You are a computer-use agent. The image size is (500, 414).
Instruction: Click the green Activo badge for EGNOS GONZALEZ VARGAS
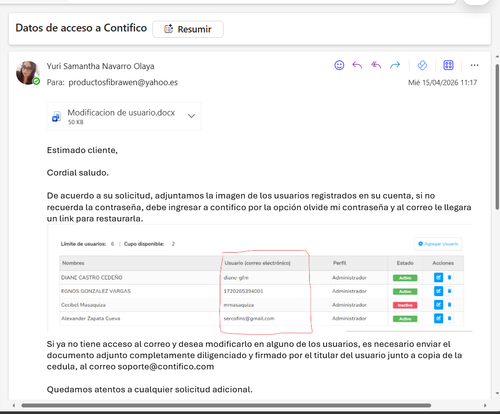(405, 291)
